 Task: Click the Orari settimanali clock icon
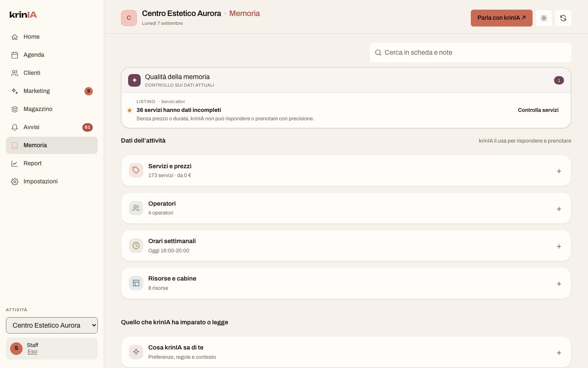[x=136, y=246]
